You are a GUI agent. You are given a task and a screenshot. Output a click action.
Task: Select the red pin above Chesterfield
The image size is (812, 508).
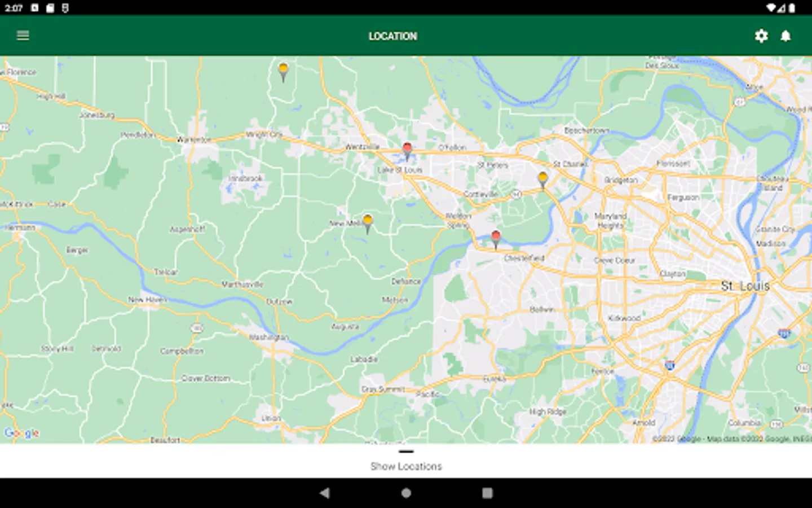click(496, 239)
